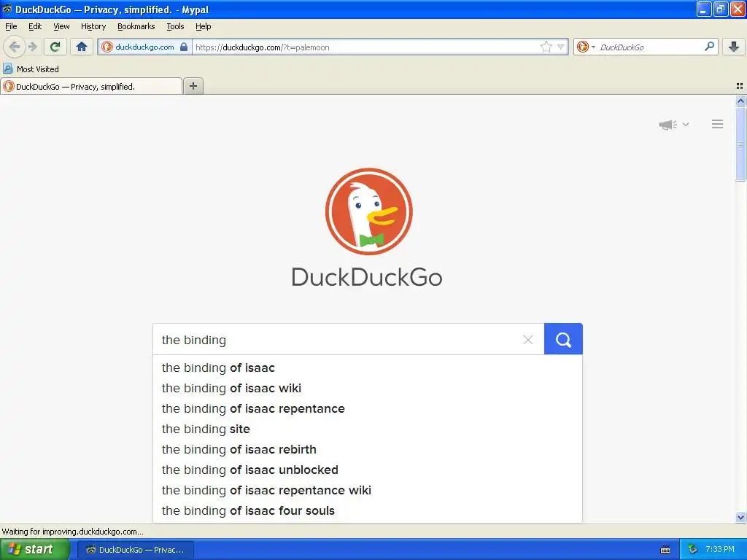Open the URL history dropdown arrow

coord(561,47)
